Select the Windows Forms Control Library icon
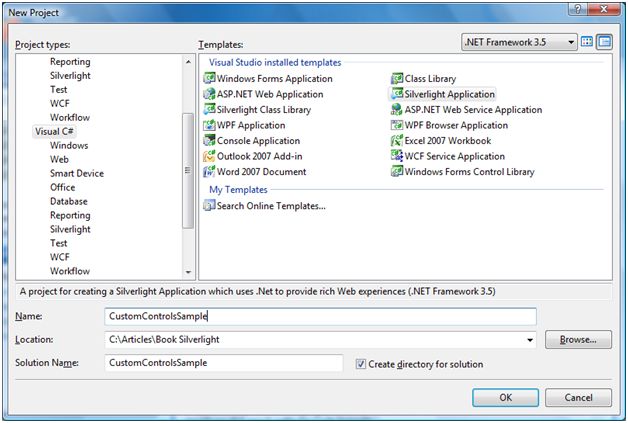The height and width of the screenshot is (423, 628). (x=397, y=171)
